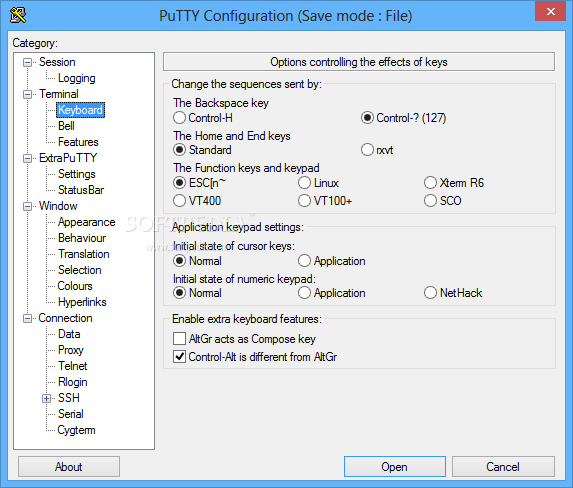This screenshot has height=488, width=573.
Task: Select the SSH category
Action: 69,398
